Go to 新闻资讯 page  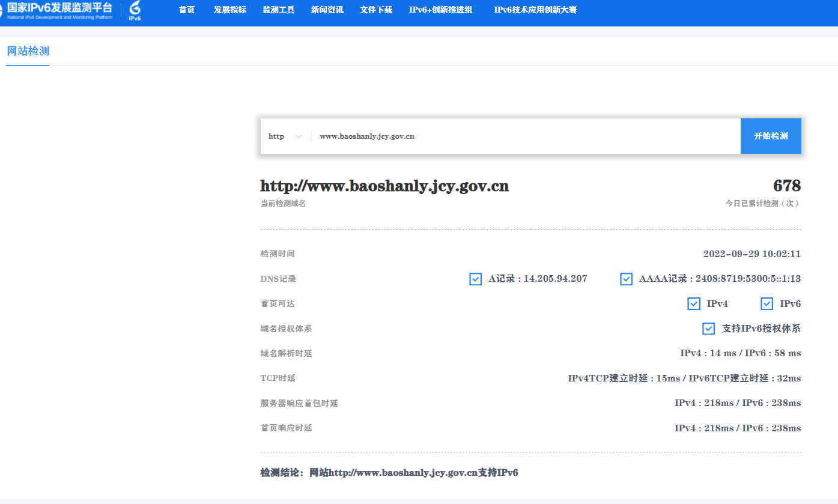click(x=327, y=10)
